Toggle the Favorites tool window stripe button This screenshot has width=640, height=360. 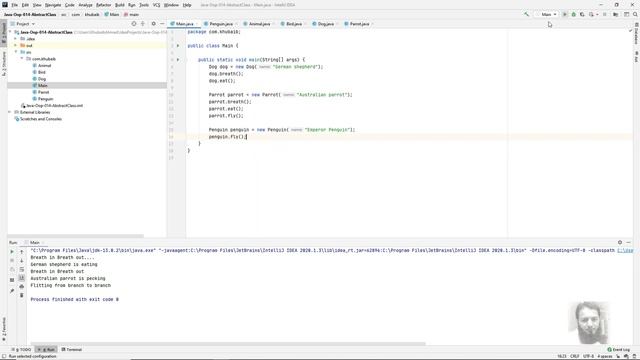4,329
